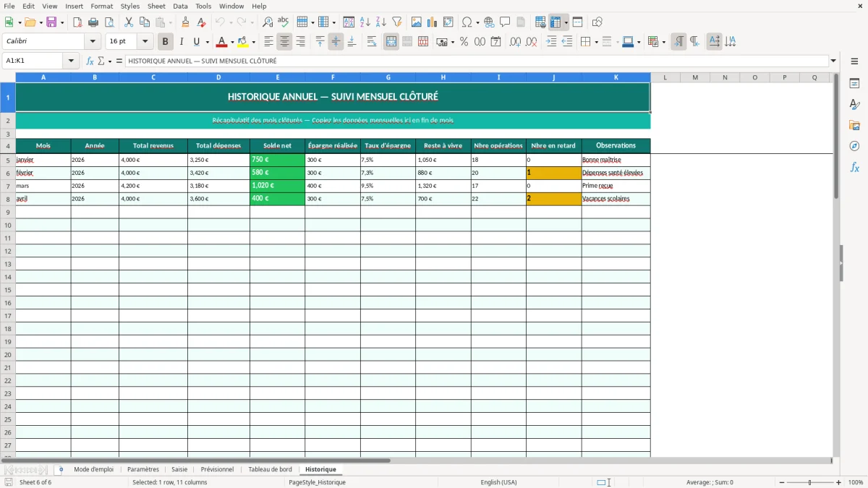
Task: Open font color dropdown arrow
Action: tap(231, 42)
